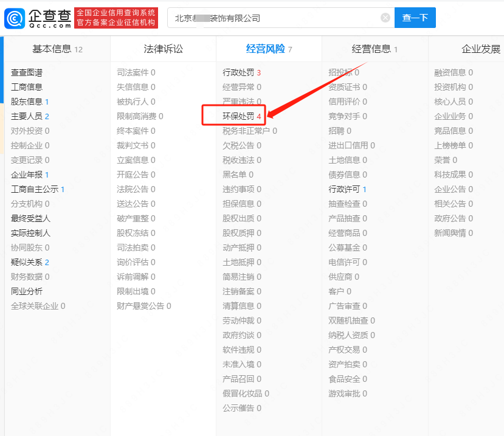Image resolution: width=504 pixels, height=436 pixels.
Task: Click 科技成果 0
Action: 454,175
